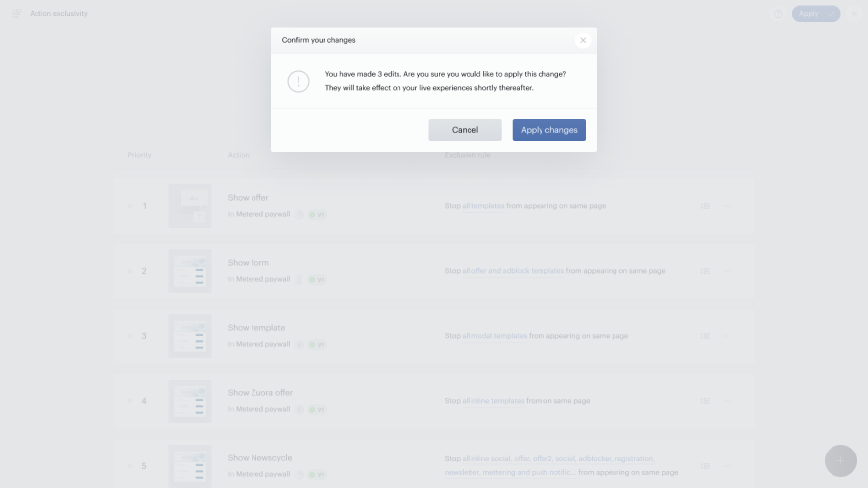
Task: Open rule list icon for Show Zuora offer
Action: [705, 401]
